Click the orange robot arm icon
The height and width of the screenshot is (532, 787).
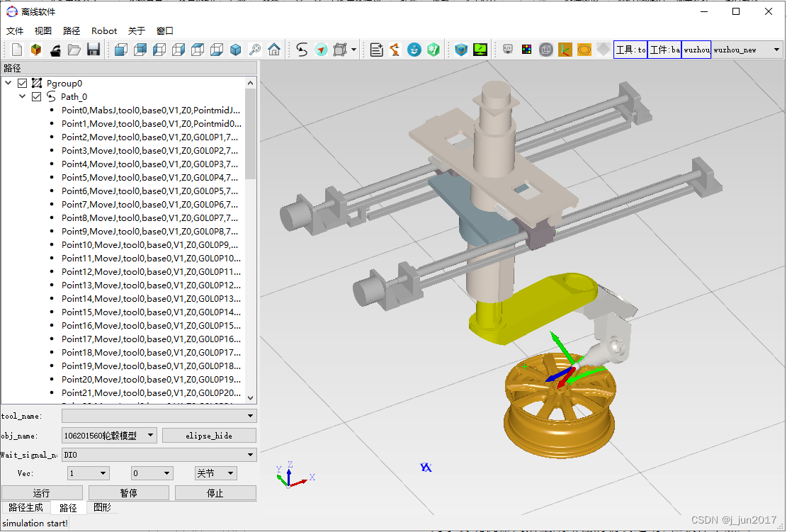tap(395, 50)
